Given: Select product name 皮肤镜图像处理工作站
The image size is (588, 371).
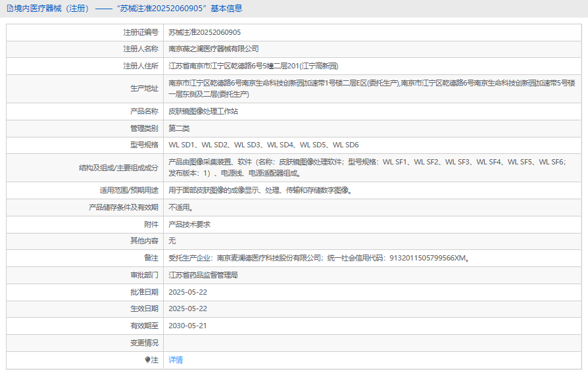Looking at the screenshot, I should (203, 111).
